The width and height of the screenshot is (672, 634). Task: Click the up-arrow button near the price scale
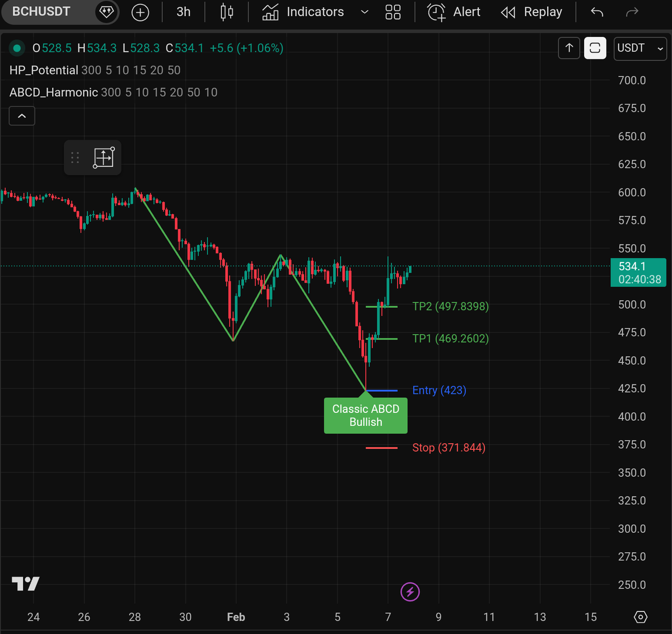(569, 48)
